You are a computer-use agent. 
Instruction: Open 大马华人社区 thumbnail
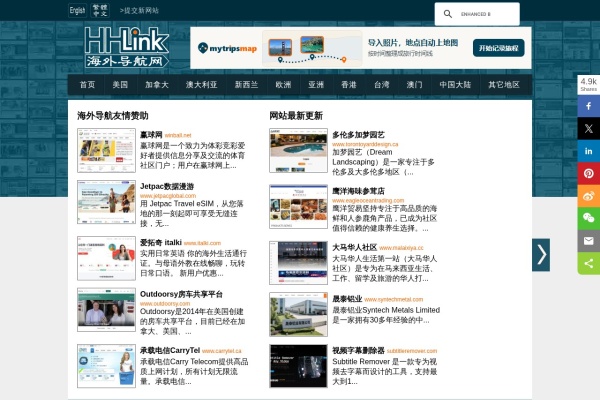tap(298, 263)
